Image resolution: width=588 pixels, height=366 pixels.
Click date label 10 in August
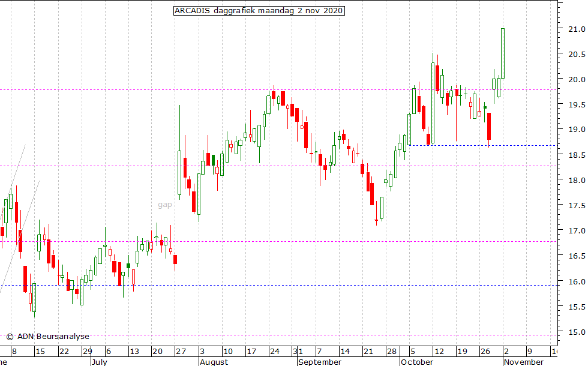pyautogui.click(x=228, y=352)
